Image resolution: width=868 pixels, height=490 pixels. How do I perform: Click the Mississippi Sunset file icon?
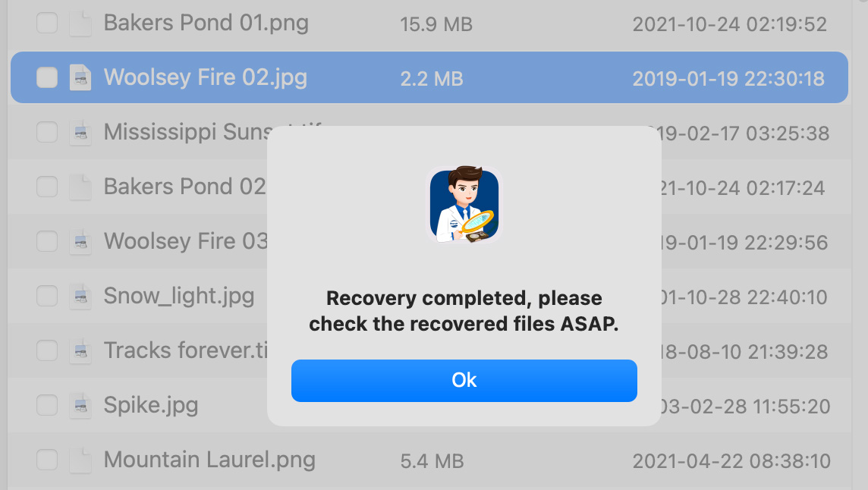click(x=80, y=132)
